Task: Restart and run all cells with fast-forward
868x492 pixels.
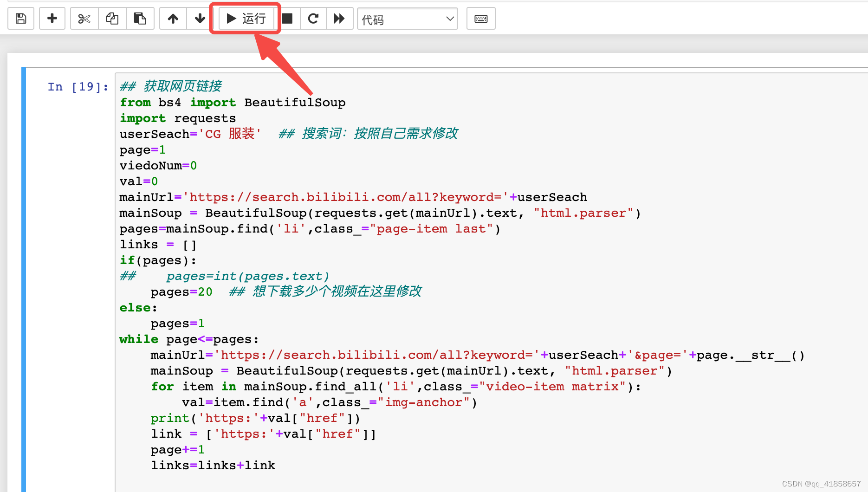Action: 339,19
